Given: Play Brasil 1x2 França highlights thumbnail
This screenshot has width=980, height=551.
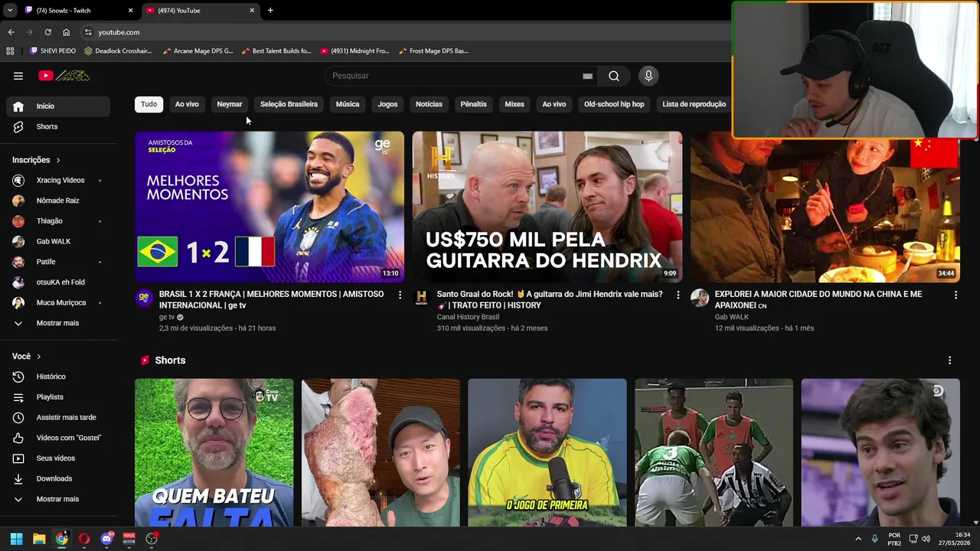Looking at the screenshot, I should click(x=269, y=207).
